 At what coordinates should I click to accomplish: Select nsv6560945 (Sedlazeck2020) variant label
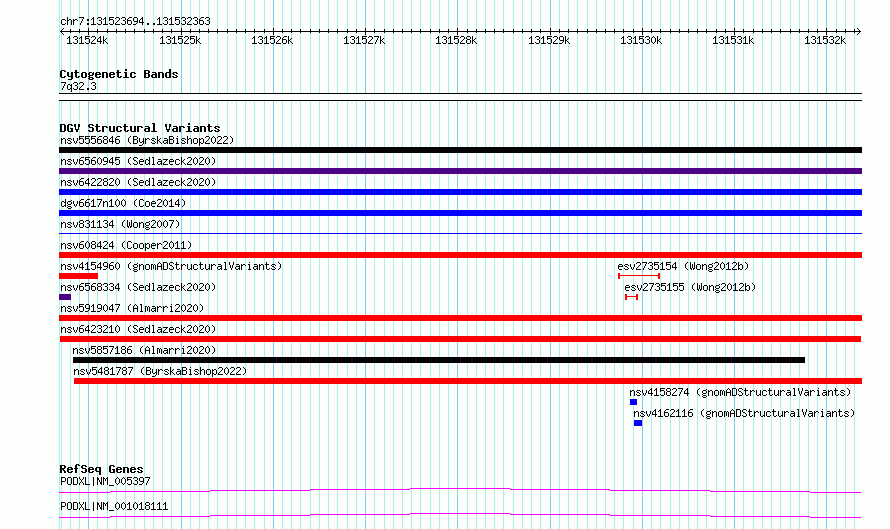138,161
